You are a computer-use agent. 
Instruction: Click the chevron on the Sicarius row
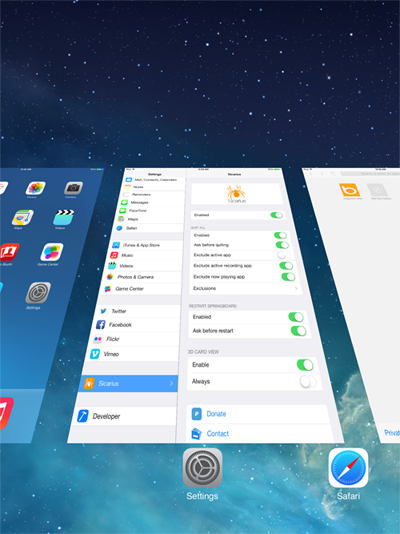click(171, 383)
